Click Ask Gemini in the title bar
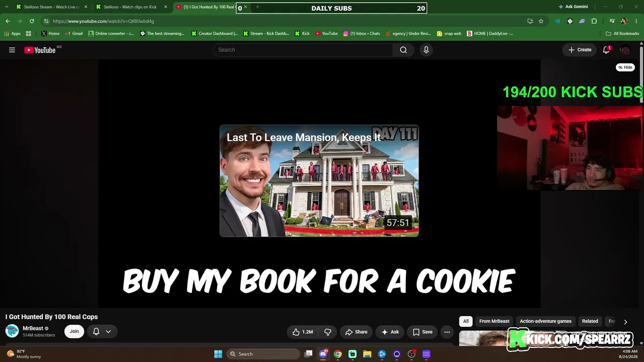Screen dimensions: 644x362 pyautogui.click(x=573, y=7)
